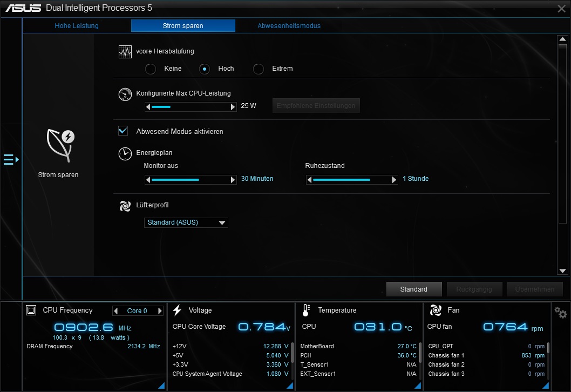Select previous core with left arrow
This screenshot has width=571, height=392.
(x=116, y=311)
